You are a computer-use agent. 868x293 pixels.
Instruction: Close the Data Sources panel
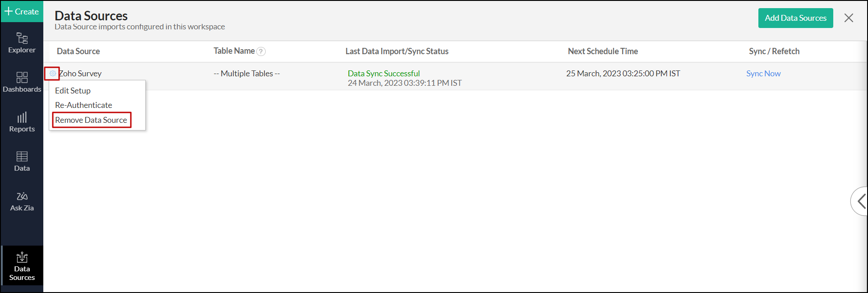849,18
